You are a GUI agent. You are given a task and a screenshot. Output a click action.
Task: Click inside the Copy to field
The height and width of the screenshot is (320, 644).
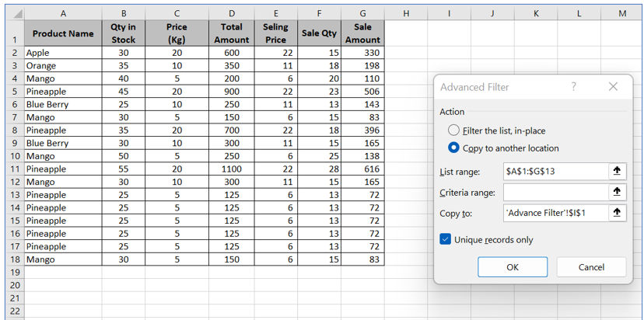(555, 212)
